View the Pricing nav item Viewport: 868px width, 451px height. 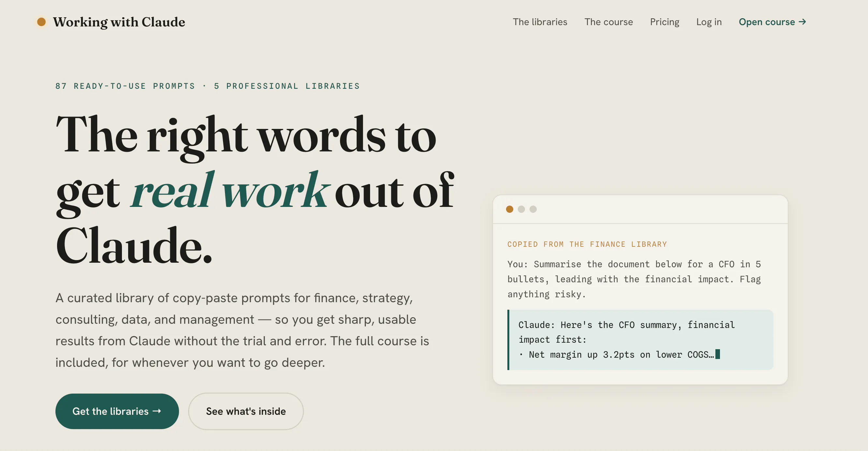tap(665, 22)
